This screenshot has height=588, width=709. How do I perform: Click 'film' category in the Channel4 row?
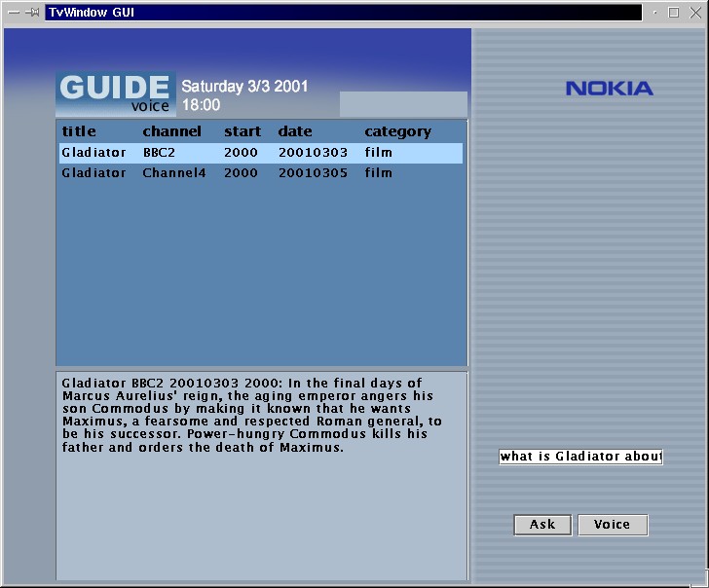pyautogui.click(x=379, y=173)
